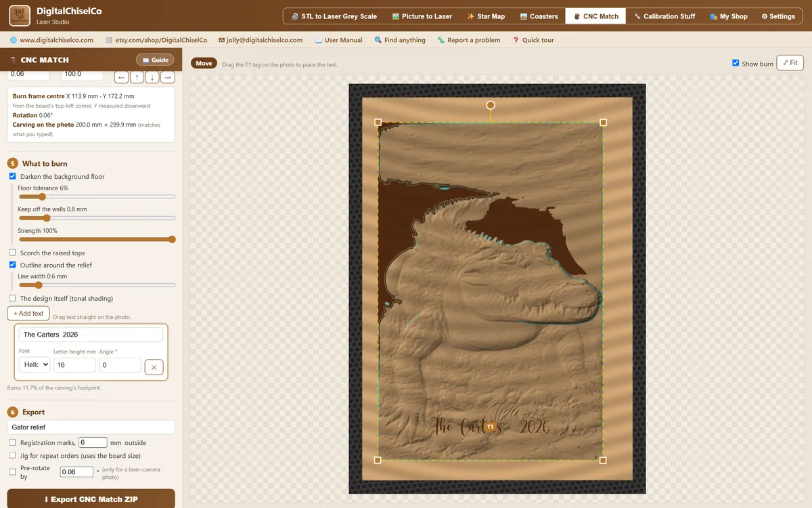Image resolution: width=812 pixels, height=508 pixels.
Task: Open the Font dropdown
Action: click(x=35, y=364)
